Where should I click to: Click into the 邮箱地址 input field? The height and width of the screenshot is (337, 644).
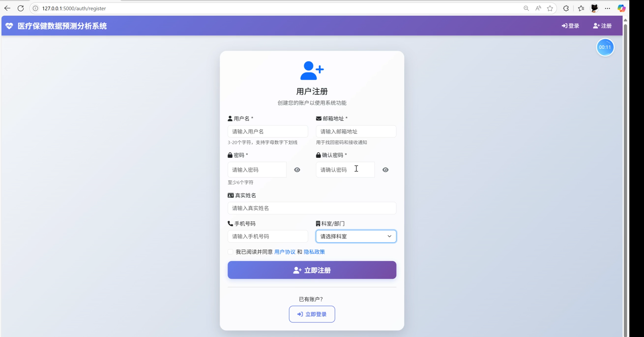point(356,131)
